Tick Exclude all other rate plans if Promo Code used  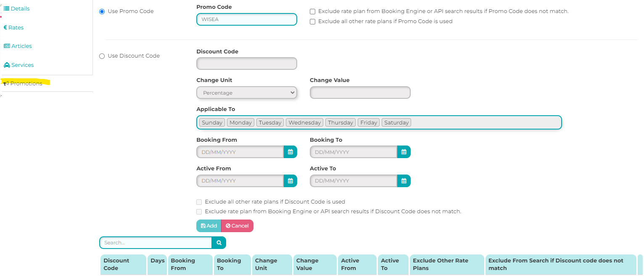[312, 21]
